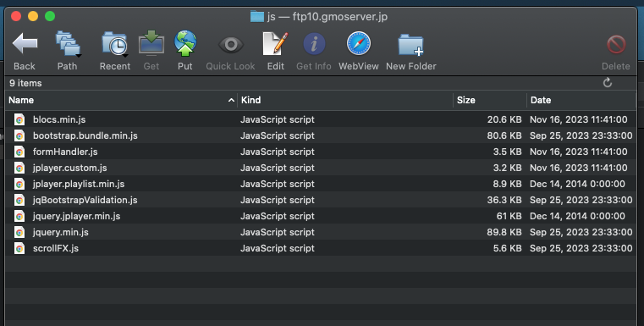
Task: Click the 89.8 KB size cell
Action: (x=504, y=232)
